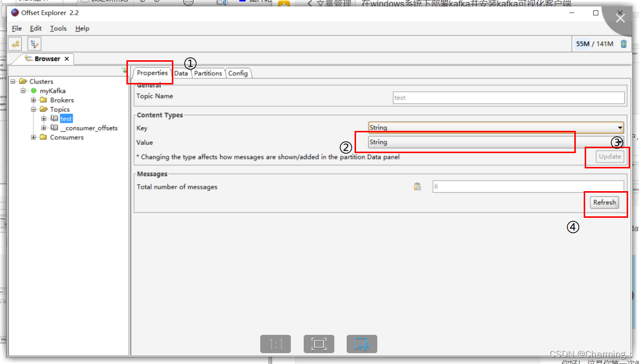
Task: Click the Topic Name field
Action: click(509, 98)
